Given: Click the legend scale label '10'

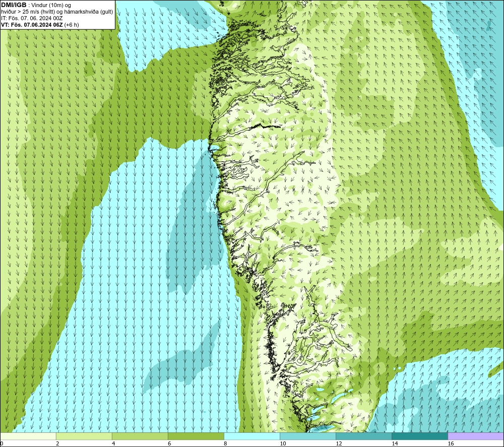Looking at the screenshot, I should (x=283, y=444).
